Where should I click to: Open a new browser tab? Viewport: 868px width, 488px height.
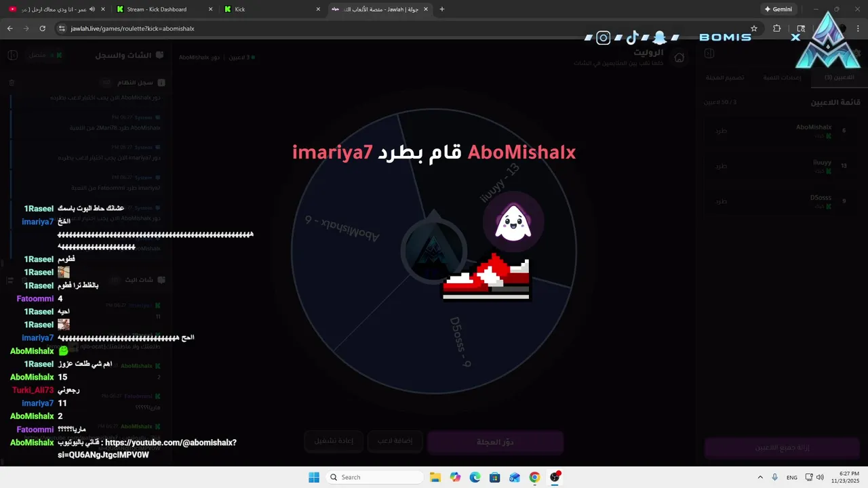(x=442, y=9)
